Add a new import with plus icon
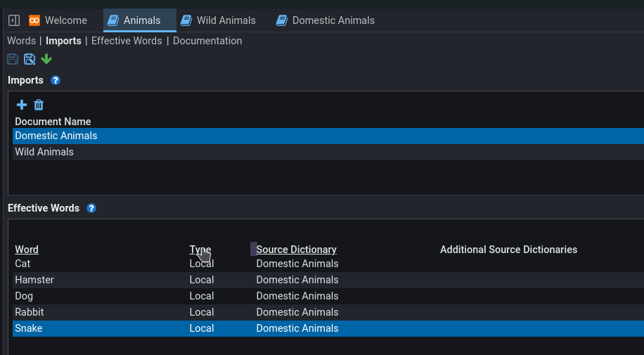The height and width of the screenshot is (355, 644). tap(22, 105)
